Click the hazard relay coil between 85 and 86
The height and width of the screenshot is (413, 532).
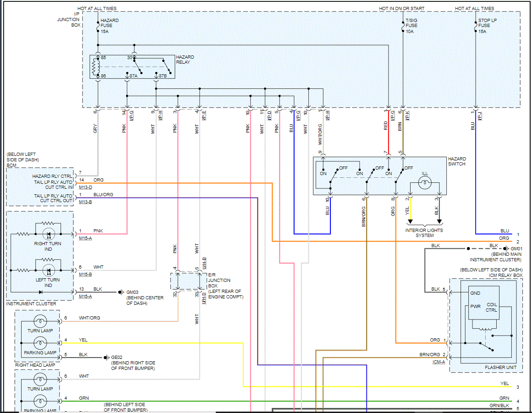95,67
